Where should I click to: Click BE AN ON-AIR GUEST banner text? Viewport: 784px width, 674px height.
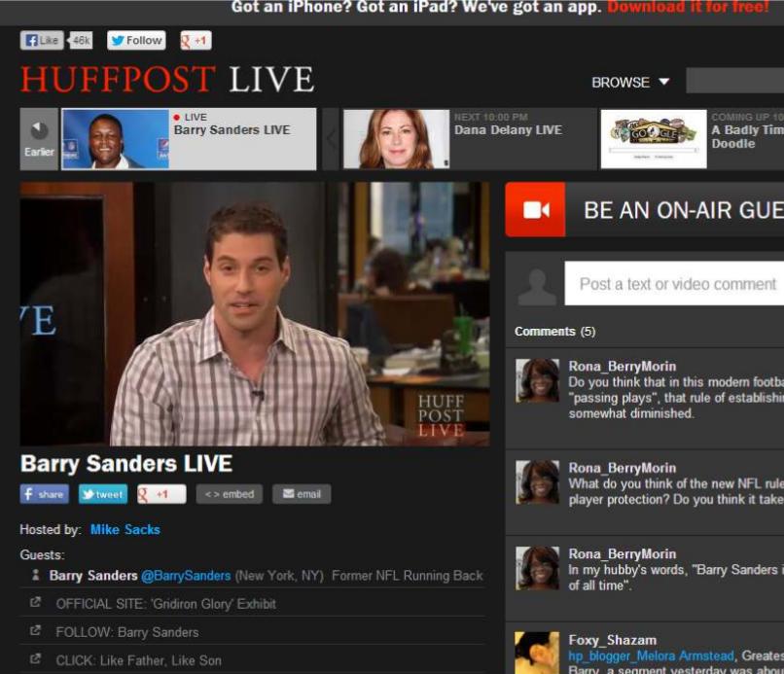coord(684,210)
